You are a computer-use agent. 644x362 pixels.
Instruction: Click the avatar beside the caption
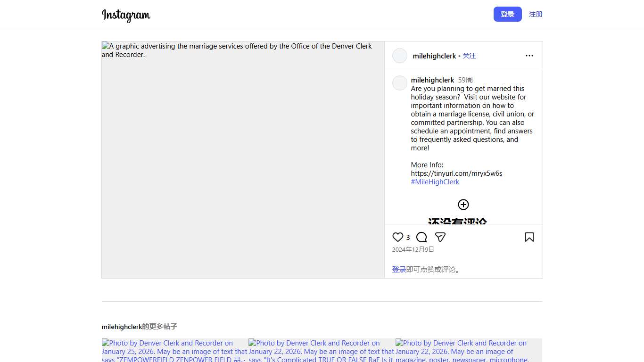[x=400, y=83]
